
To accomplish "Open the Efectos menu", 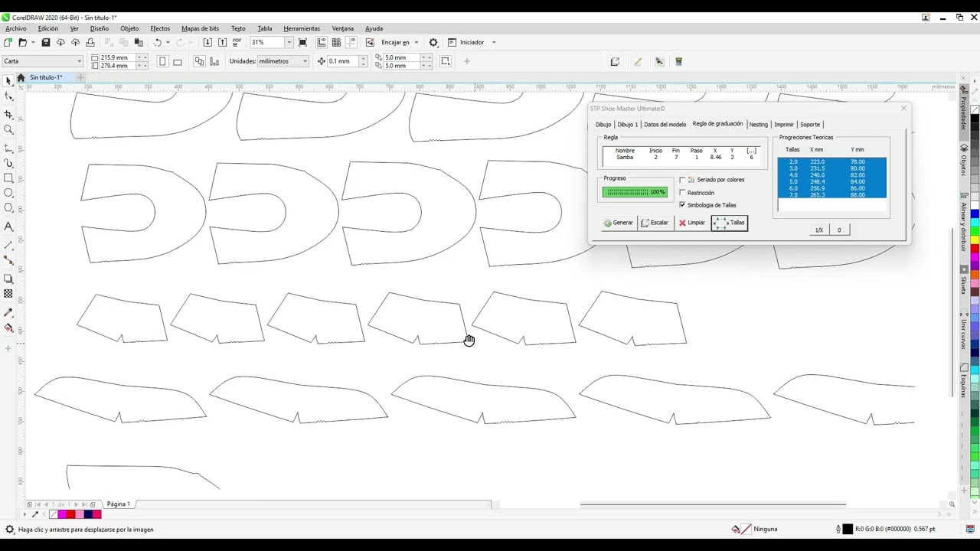I will click(160, 28).
